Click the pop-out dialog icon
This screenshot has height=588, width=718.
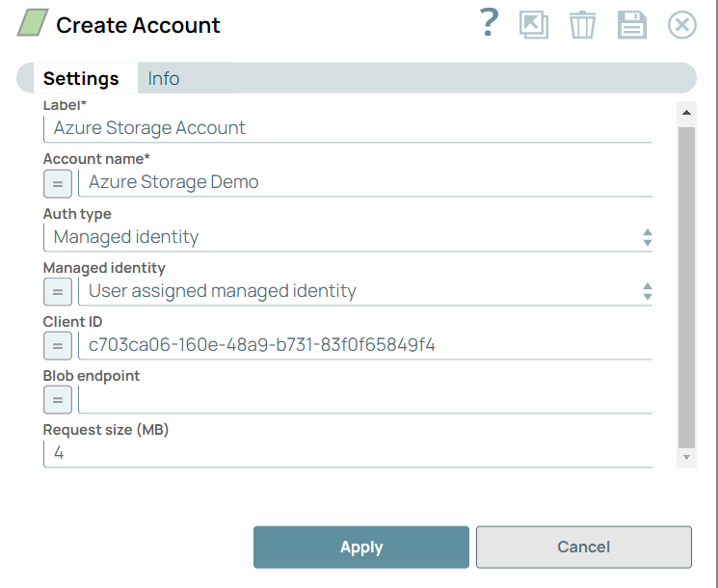point(533,24)
